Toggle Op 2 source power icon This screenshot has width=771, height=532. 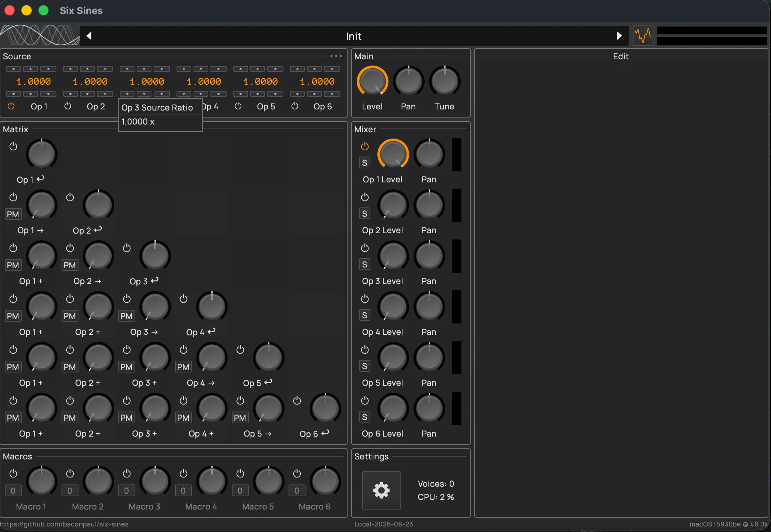68,106
